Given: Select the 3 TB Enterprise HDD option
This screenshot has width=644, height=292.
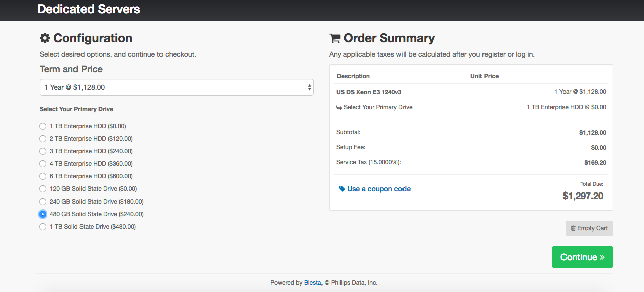Looking at the screenshot, I should [x=43, y=151].
